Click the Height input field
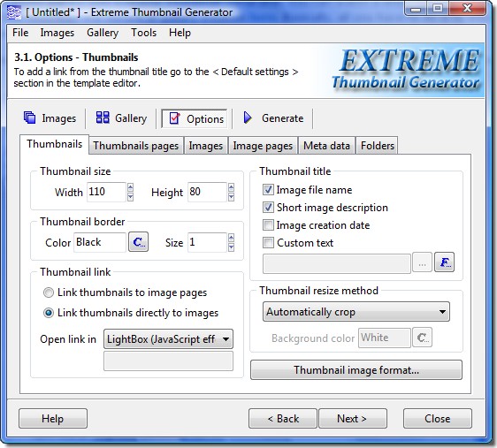Viewport: 497px width, 448px height. coord(207,192)
